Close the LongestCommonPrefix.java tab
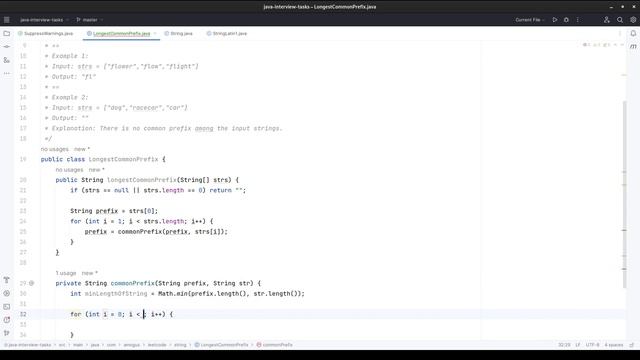Screen dimensions: 640x360 pos(155,33)
